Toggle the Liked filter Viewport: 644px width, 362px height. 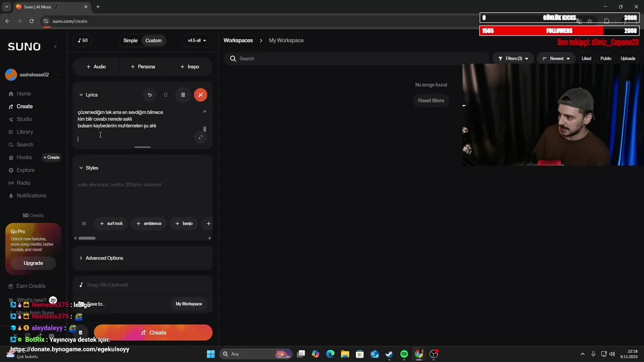pyautogui.click(x=586, y=58)
